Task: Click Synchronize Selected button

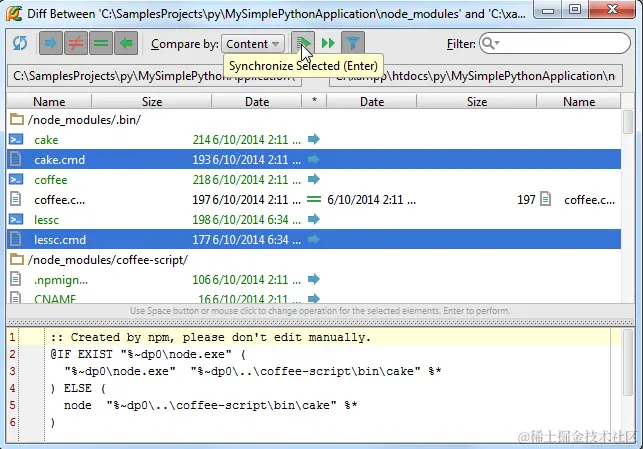Action: click(x=303, y=43)
